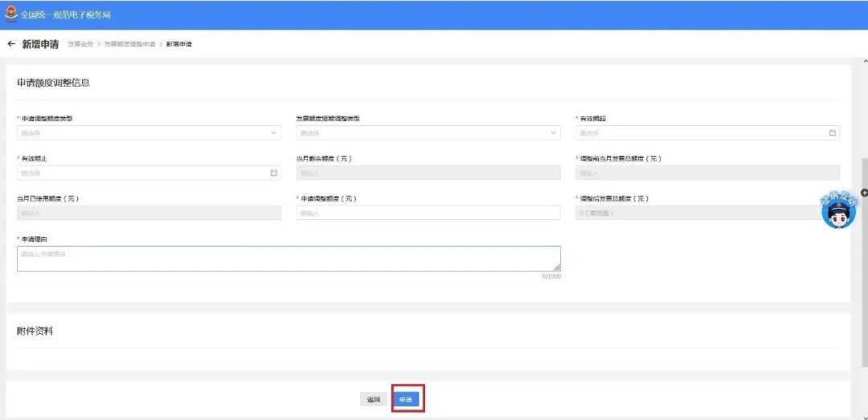This screenshot has width=868, height=420.
Task: Click the 全国统一规范电子税务局 title
Action: (x=66, y=14)
